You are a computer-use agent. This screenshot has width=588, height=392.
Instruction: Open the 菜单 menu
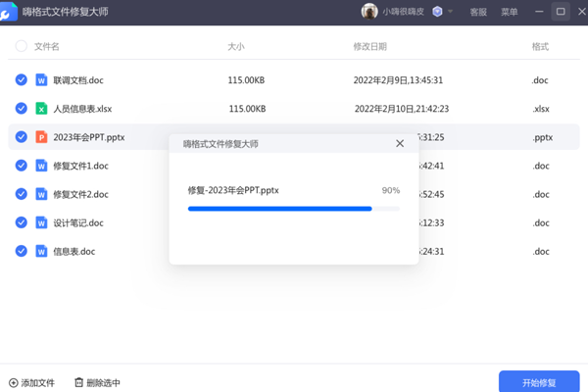[509, 12]
